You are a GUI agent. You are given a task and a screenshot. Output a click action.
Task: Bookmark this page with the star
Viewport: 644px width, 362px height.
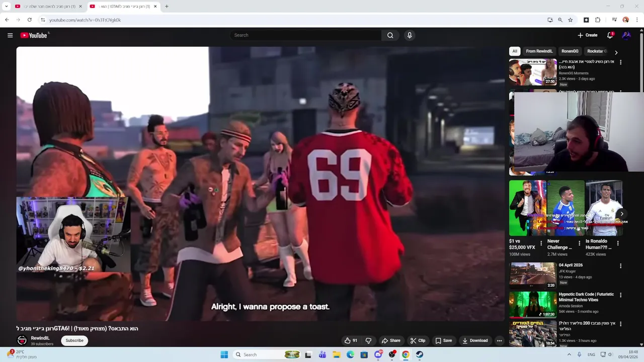pyautogui.click(x=570, y=20)
